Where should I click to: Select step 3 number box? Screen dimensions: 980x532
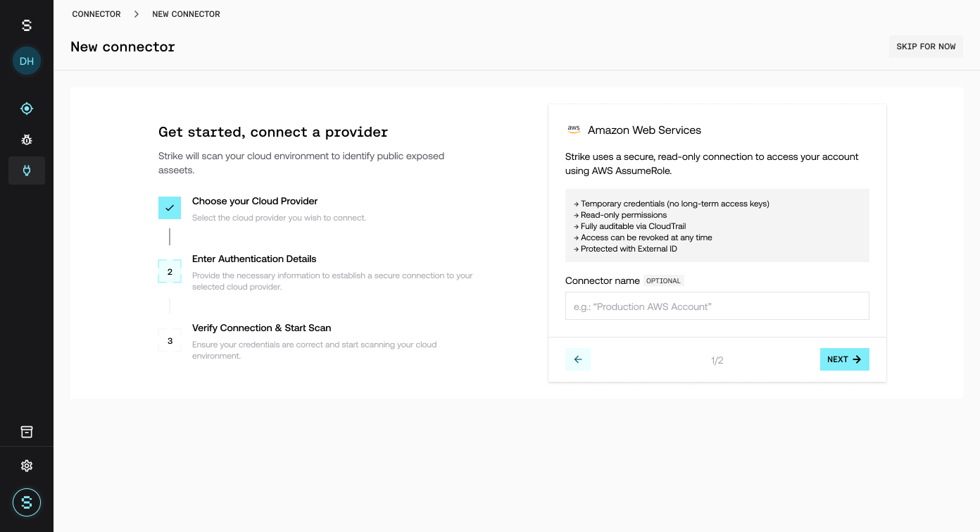(x=170, y=340)
